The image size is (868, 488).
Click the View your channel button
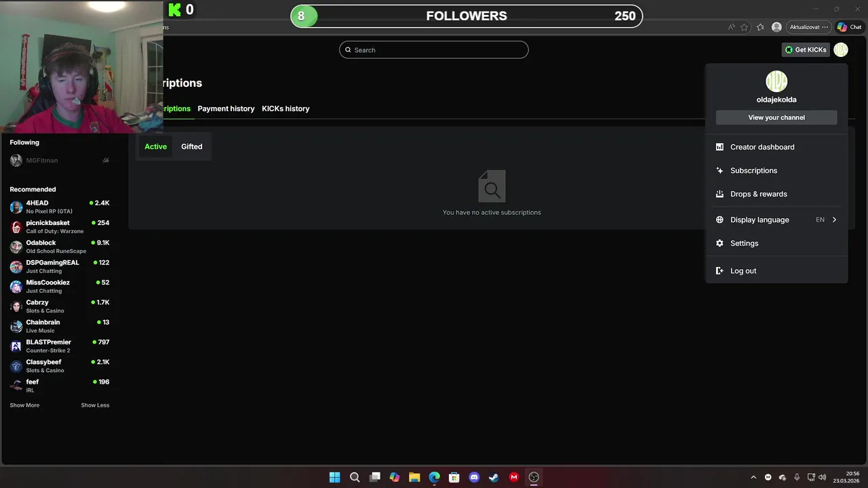click(x=776, y=117)
